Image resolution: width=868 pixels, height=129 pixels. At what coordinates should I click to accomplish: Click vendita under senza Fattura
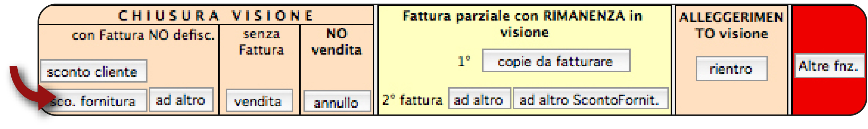(x=259, y=101)
